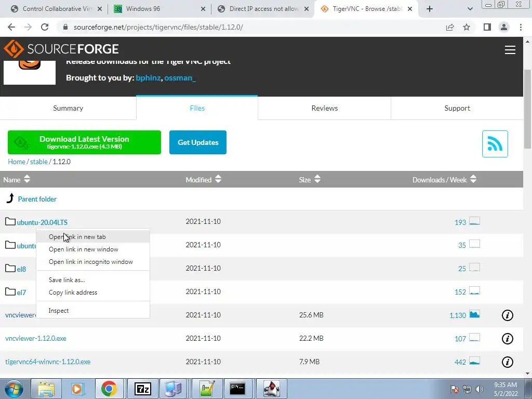532x399 pixels.
Task: Bookmark this page with the star
Action: pos(467,27)
